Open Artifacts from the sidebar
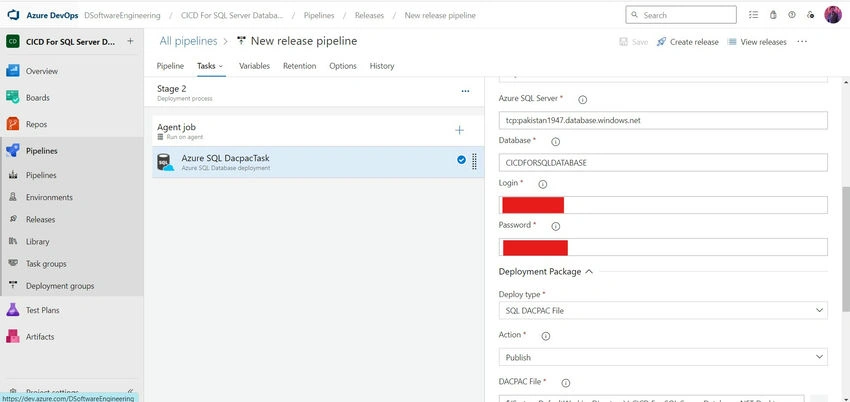Viewport: 850px width, 402px height. click(40, 336)
